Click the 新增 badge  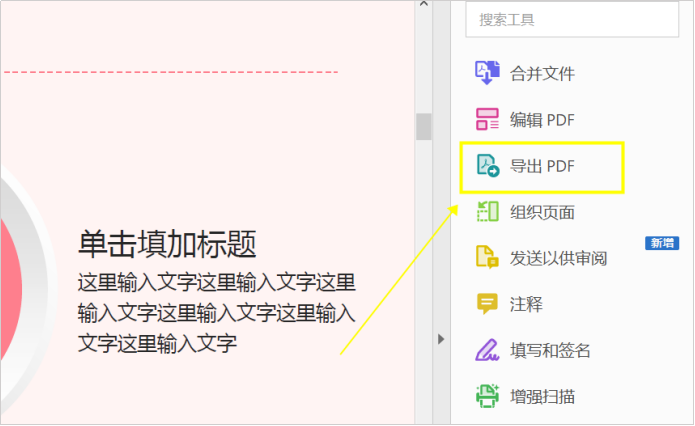point(662,243)
